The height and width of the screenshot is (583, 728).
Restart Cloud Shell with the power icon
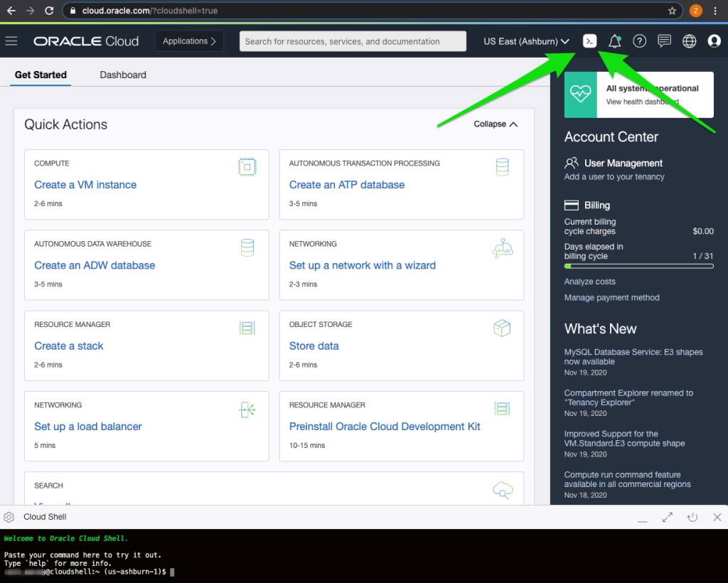pyautogui.click(x=690, y=517)
